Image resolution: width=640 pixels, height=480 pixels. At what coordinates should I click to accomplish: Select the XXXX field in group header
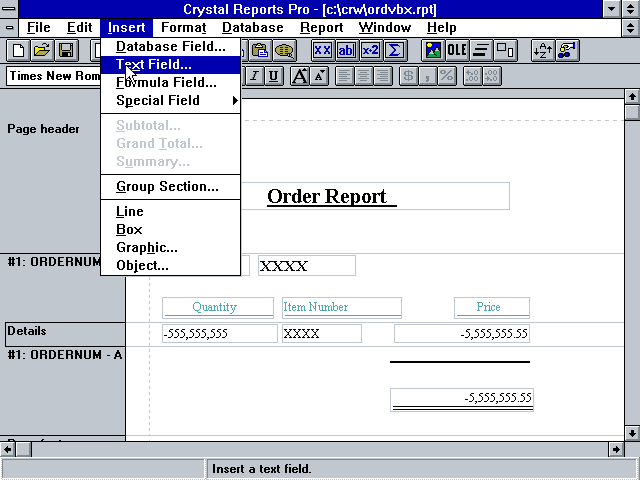pos(307,266)
